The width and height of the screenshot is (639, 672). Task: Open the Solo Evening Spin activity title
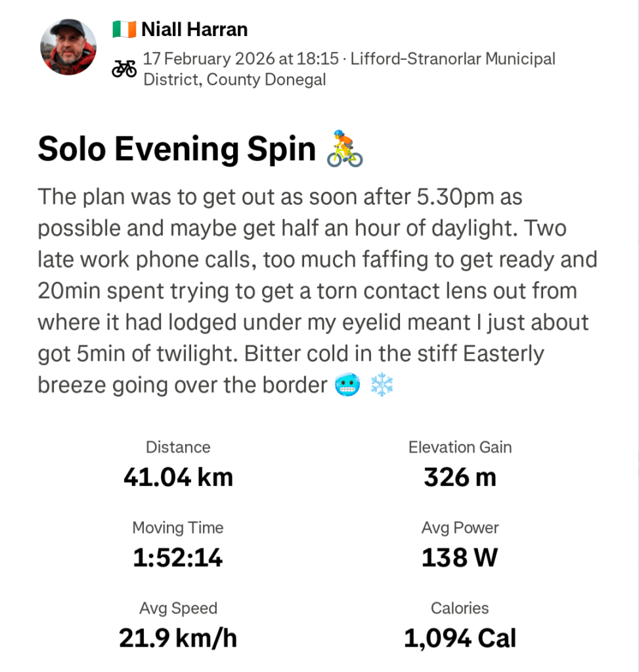[x=177, y=149]
